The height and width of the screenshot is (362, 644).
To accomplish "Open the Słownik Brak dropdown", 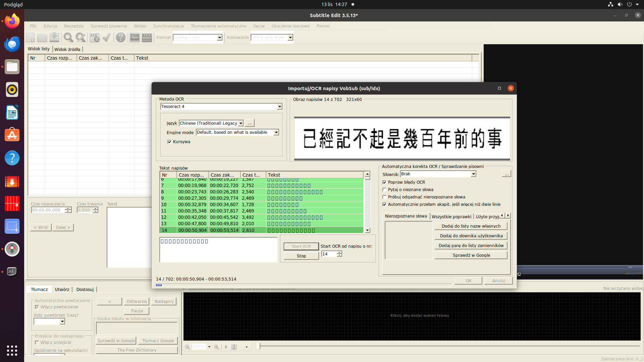I will point(473,174).
